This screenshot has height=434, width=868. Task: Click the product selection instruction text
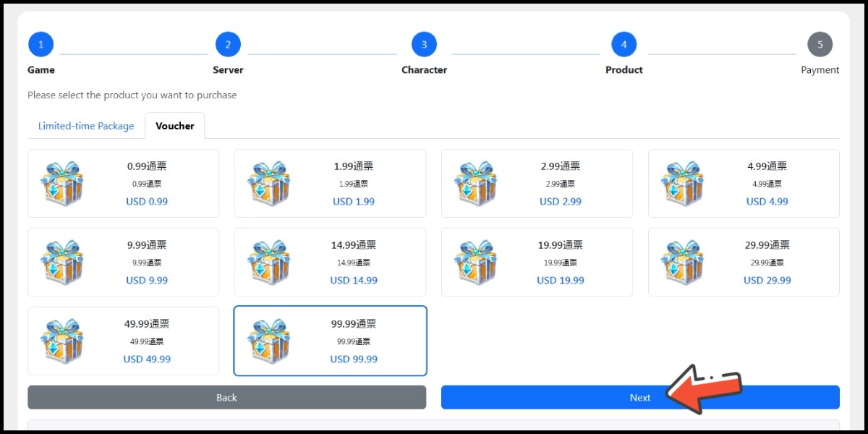tap(132, 95)
